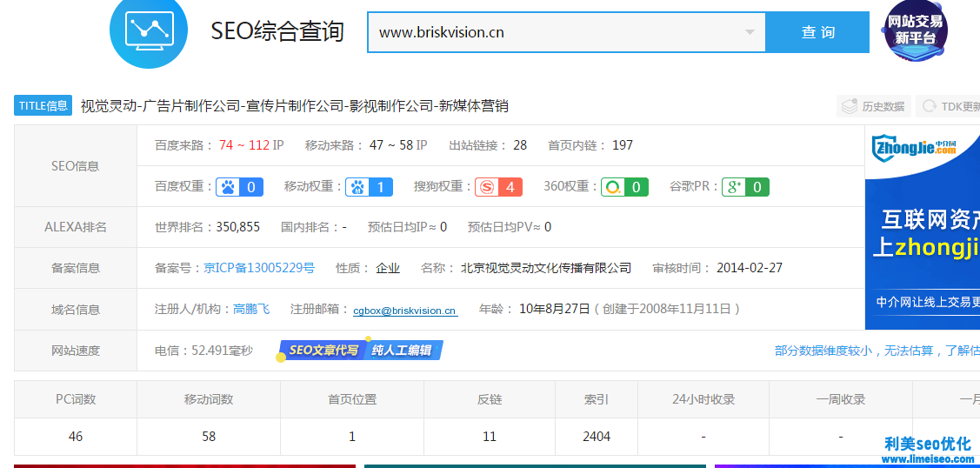Click Baidu weight value 0
The width and height of the screenshot is (980, 468).
click(251, 187)
